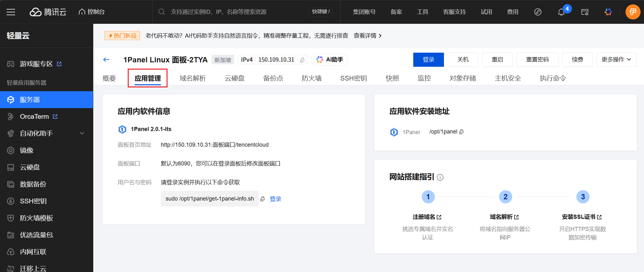This screenshot has height=272, width=644.
Task: Click the OrcaTerm external link icon
Action: tap(55, 117)
